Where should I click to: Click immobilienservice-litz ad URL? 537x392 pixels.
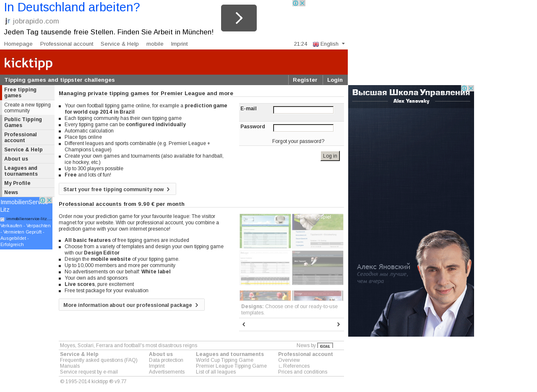(29, 219)
